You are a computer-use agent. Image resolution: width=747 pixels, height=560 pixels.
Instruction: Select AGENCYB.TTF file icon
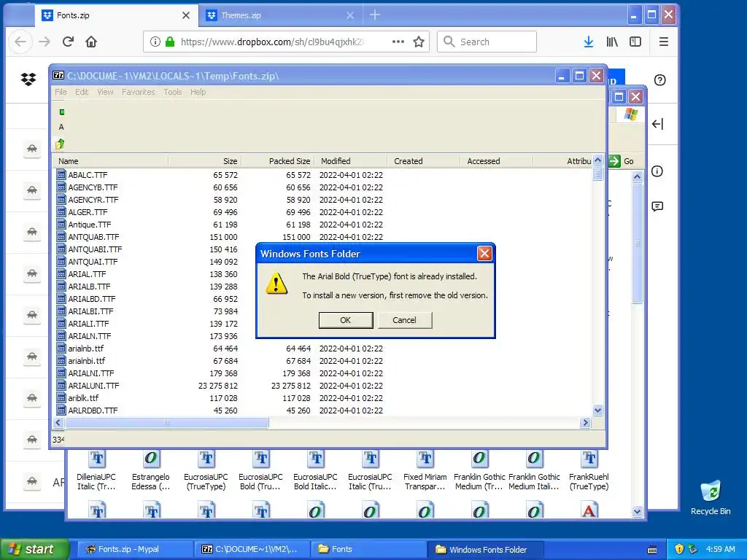click(x=61, y=187)
